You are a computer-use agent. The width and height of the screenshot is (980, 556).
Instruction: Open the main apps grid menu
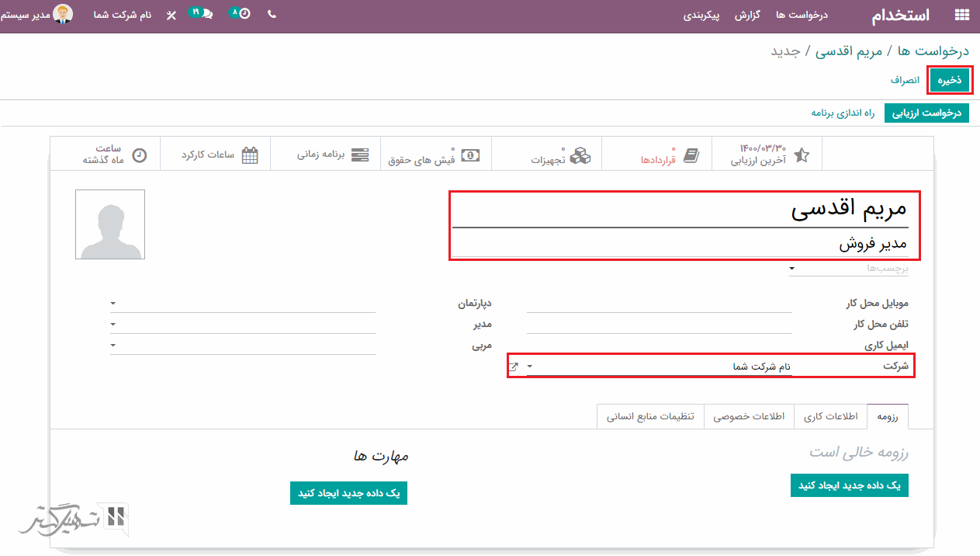pos(962,15)
